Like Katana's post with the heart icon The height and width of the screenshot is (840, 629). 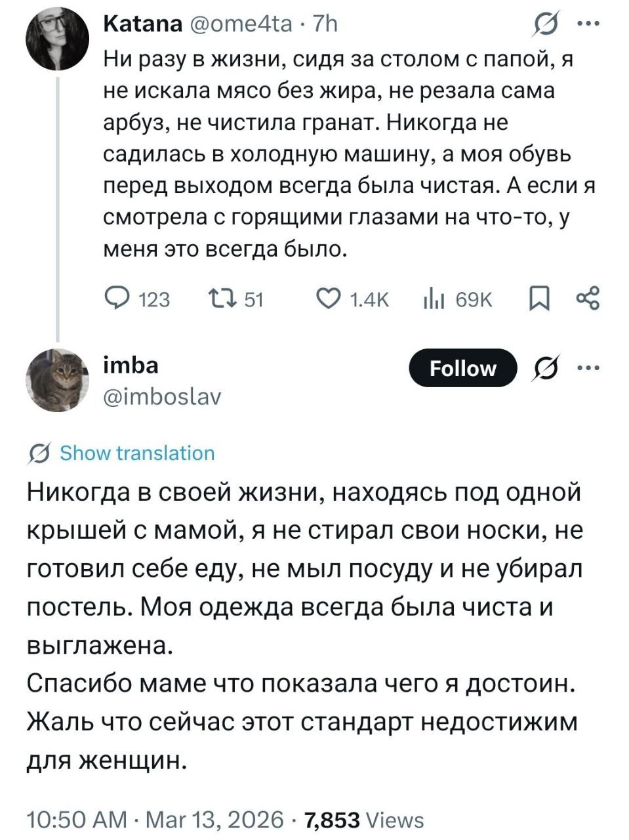point(327,299)
